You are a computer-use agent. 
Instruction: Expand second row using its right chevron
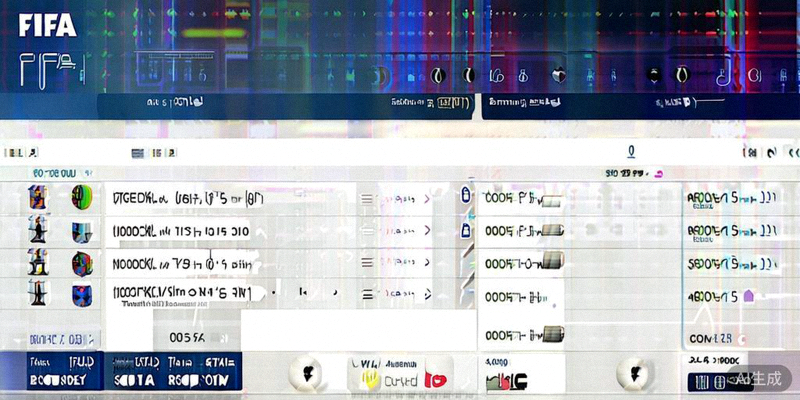pyautogui.click(x=427, y=232)
